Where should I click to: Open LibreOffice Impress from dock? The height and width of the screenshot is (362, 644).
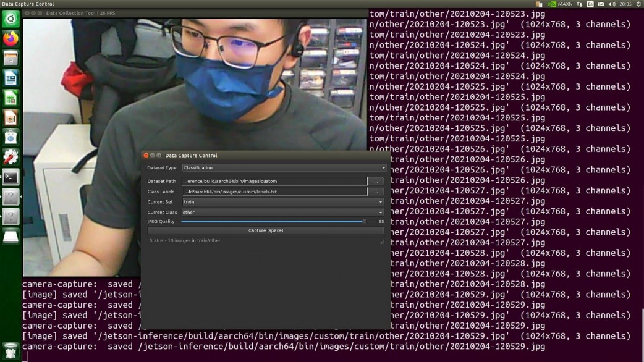(x=11, y=118)
